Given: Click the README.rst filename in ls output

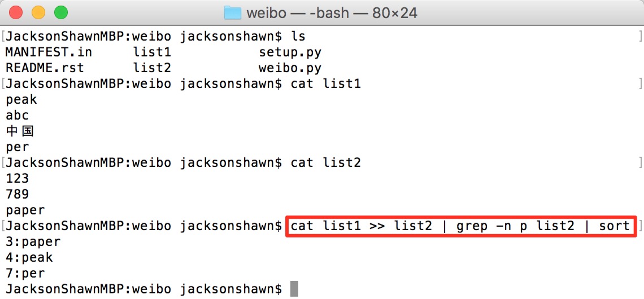Looking at the screenshot, I should [45, 68].
